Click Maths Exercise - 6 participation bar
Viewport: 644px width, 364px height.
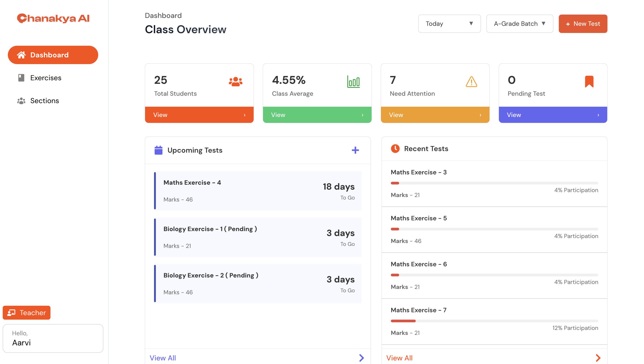pos(494,275)
